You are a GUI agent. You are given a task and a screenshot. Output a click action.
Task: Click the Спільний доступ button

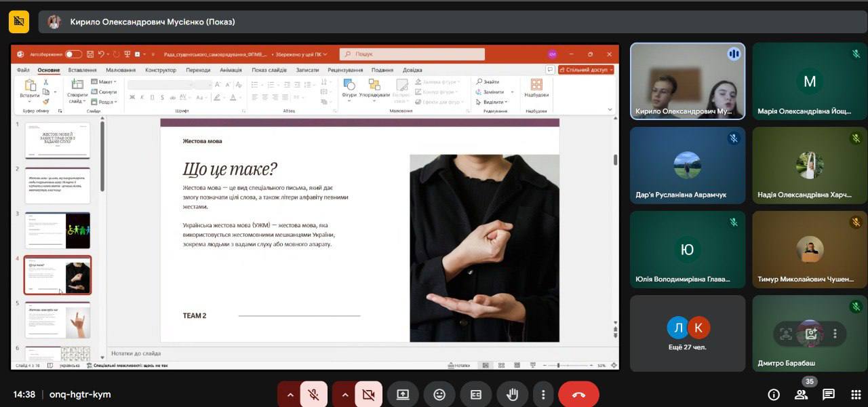click(585, 70)
